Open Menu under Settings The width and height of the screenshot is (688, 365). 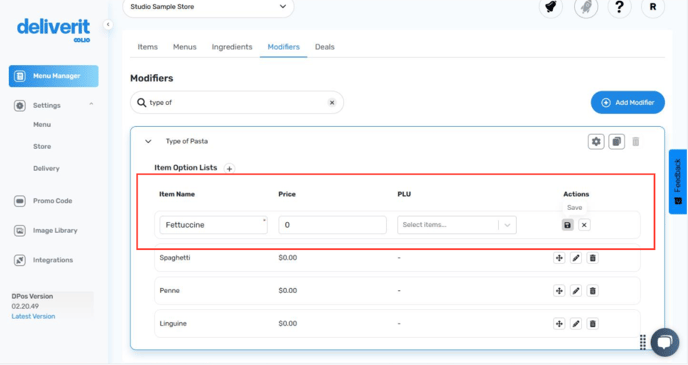tap(42, 125)
